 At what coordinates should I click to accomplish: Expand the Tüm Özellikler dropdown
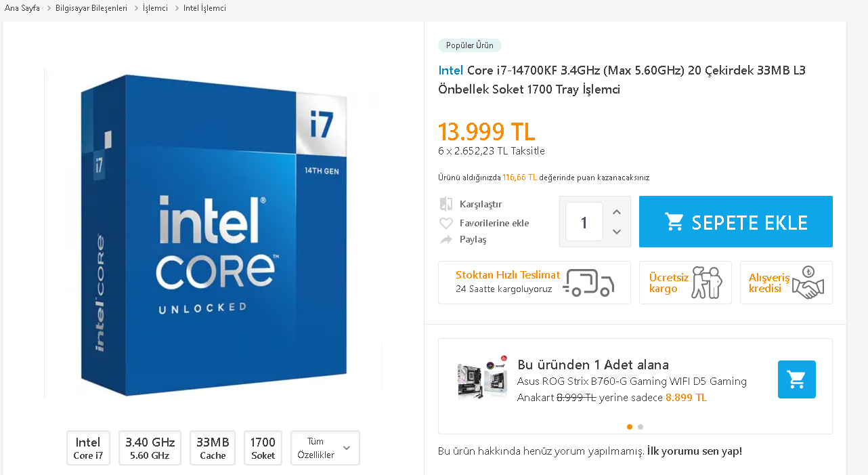coord(325,448)
